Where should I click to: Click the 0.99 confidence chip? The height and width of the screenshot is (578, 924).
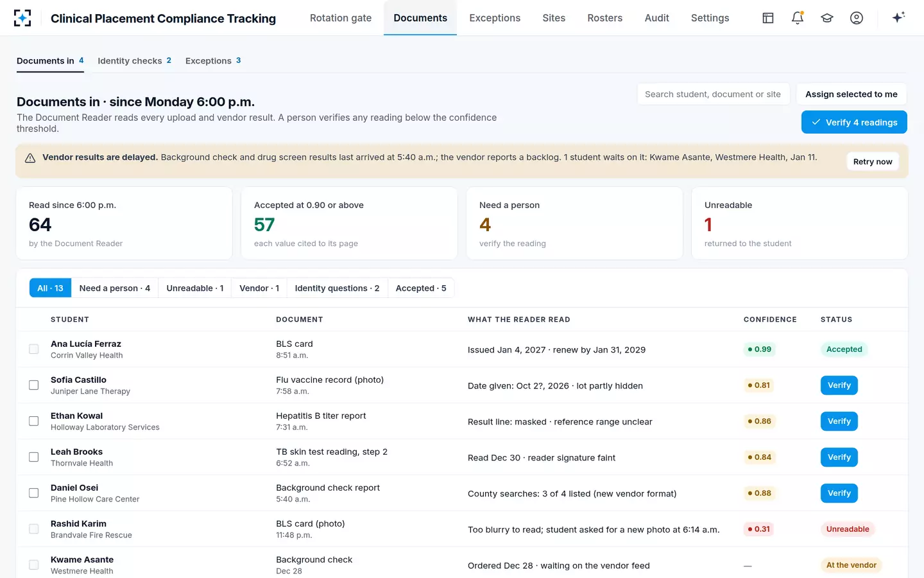click(760, 349)
